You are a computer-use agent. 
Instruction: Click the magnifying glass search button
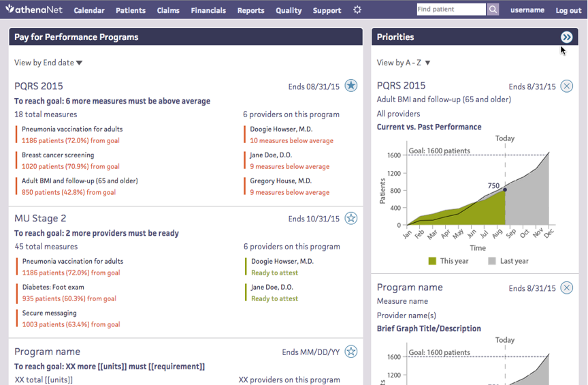[x=493, y=10]
